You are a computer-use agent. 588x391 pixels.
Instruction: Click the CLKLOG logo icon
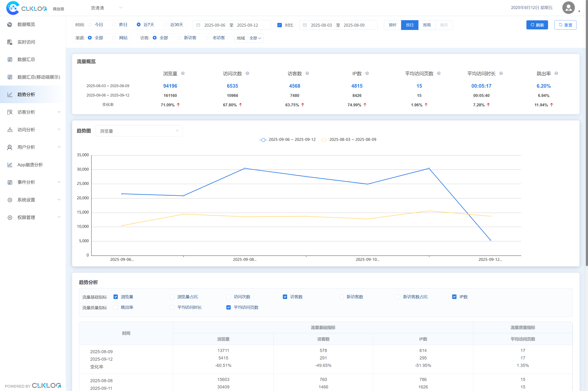point(13,8)
